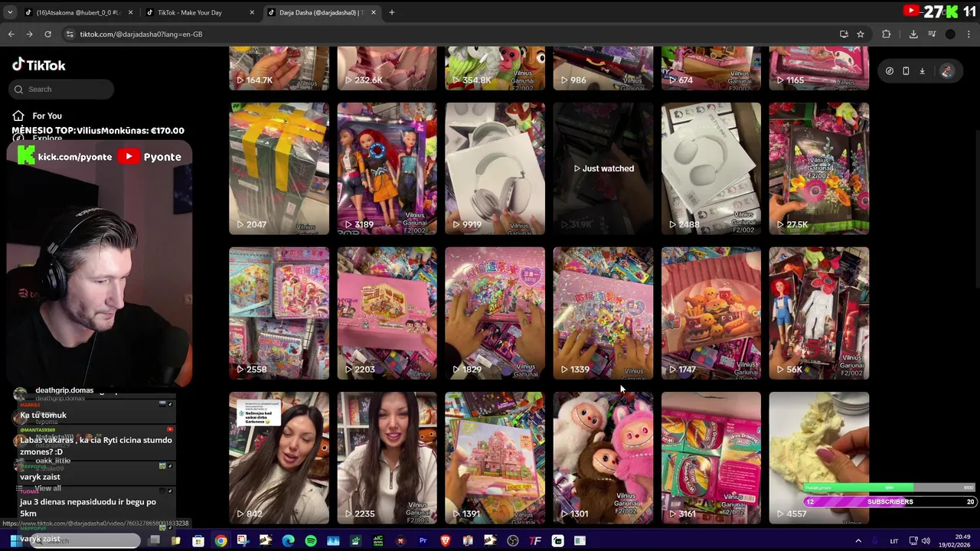This screenshot has height=551, width=980.
Task: Show hidden system tray icons
Action: pyautogui.click(x=858, y=541)
